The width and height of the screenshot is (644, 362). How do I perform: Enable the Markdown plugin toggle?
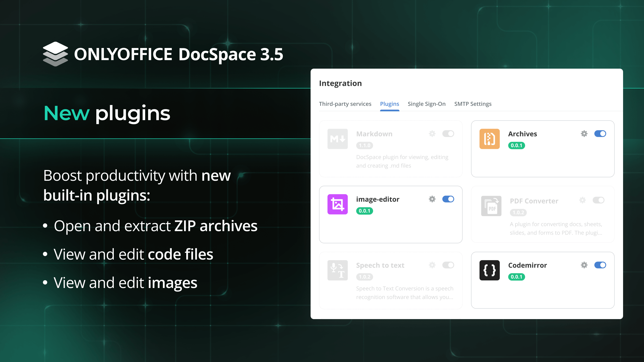point(448,134)
